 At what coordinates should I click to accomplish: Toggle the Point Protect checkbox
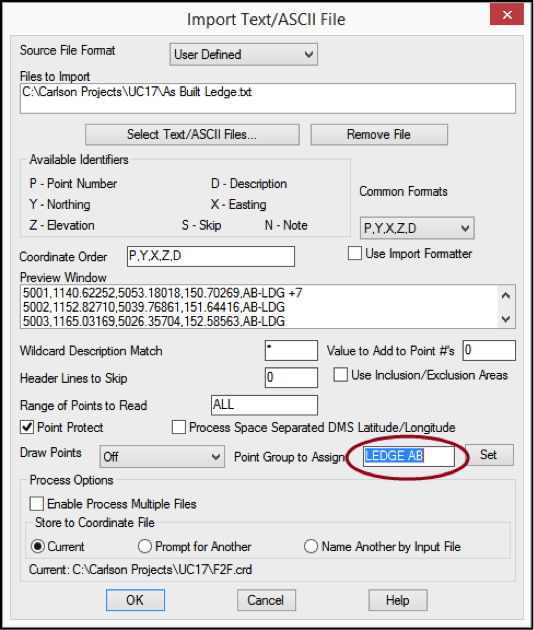(x=27, y=427)
